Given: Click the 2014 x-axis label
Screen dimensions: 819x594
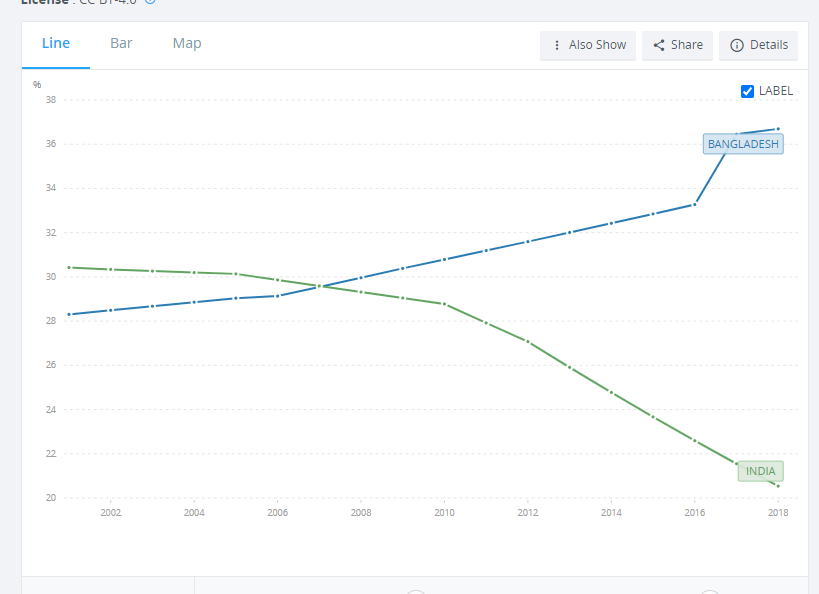Looking at the screenshot, I should click(611, 513).
